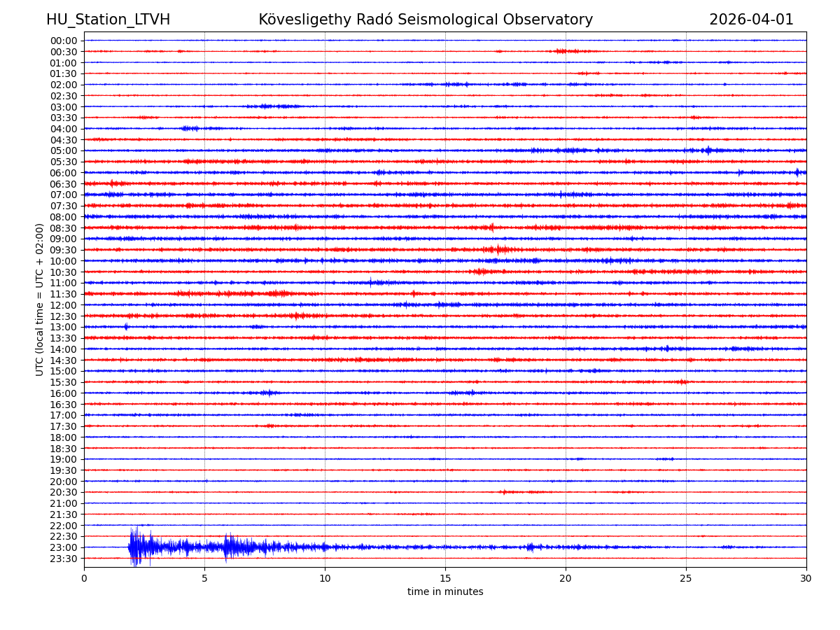Click the 08:30 row time label
Screen dimensions: 840x630
click(x=64, y=228)
